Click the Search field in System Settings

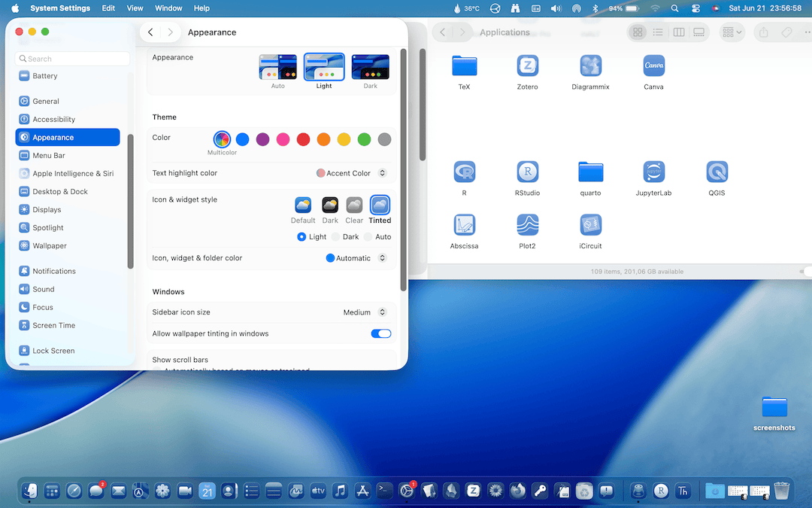coord(72,59)
